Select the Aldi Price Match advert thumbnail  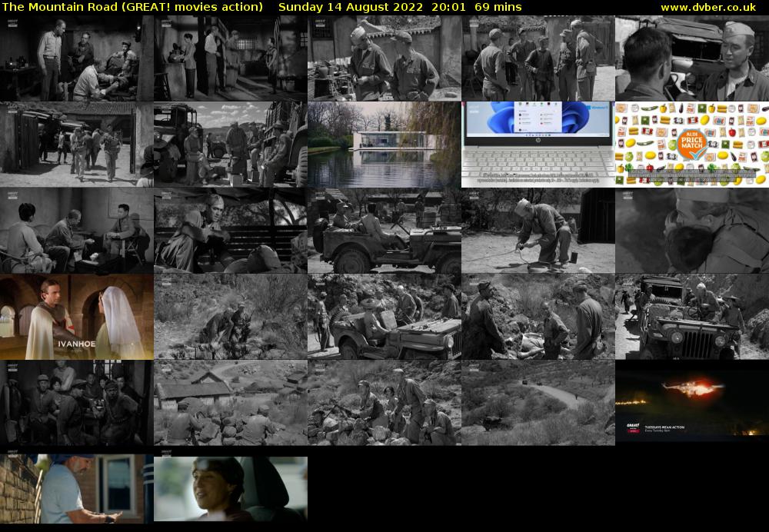(692, 145)
